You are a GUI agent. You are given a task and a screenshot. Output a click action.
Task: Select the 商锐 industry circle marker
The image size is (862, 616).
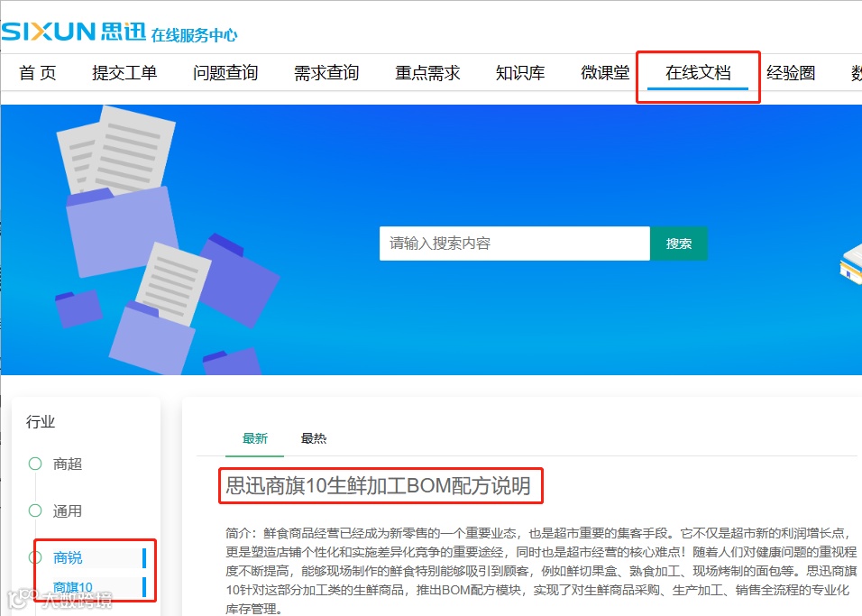[35, 557]
